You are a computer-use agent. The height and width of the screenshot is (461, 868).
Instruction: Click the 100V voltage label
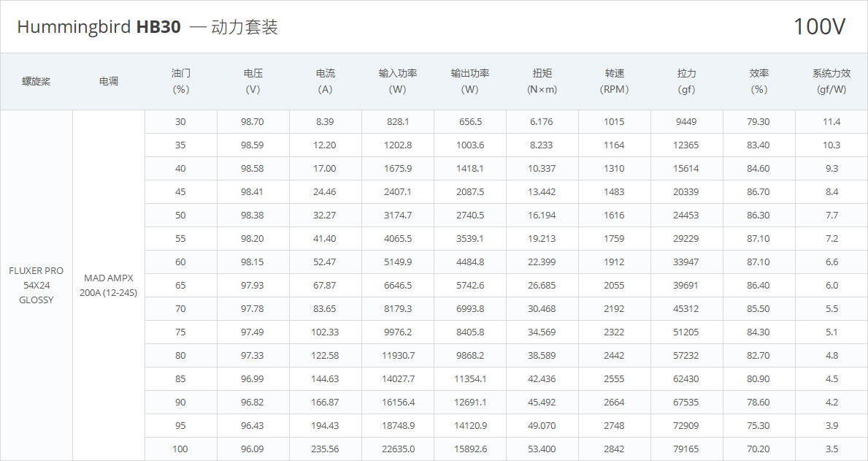pos(819,26)
